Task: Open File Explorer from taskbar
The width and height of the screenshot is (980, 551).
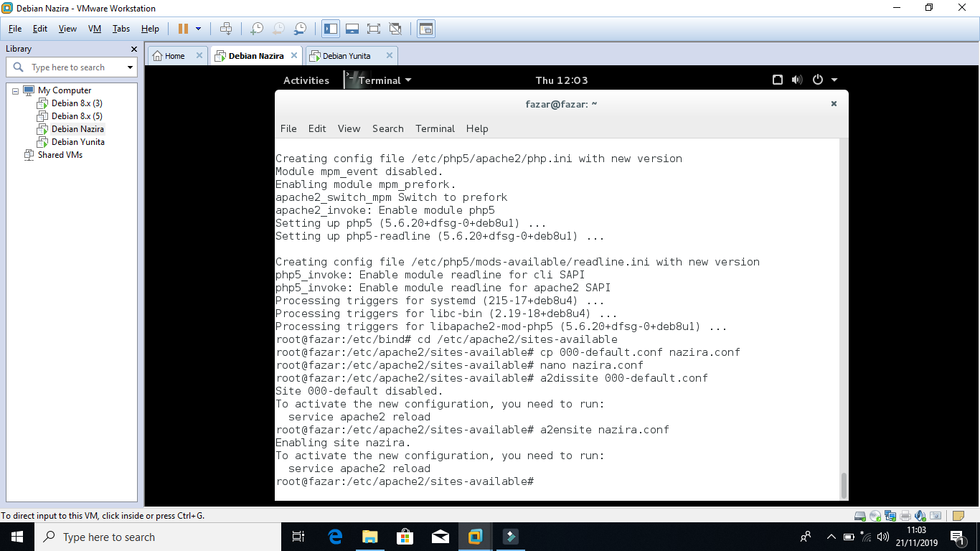Action: pyautogui.click(x=369, y=537)
